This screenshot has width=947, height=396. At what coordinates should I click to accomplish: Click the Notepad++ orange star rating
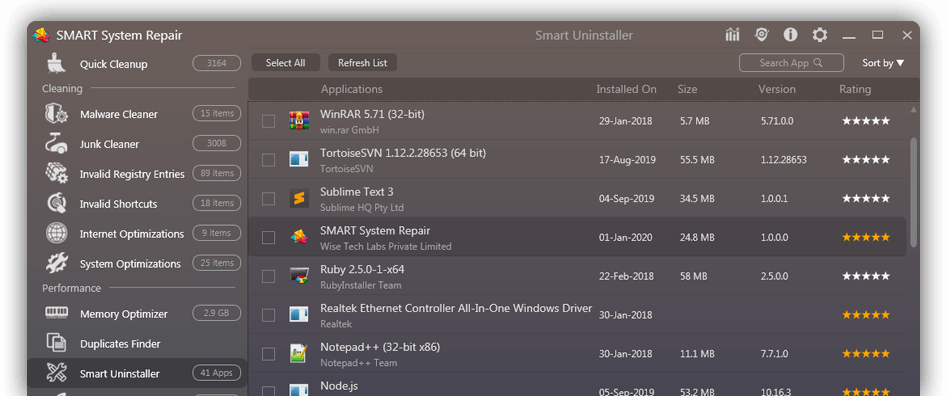(866, 353)
